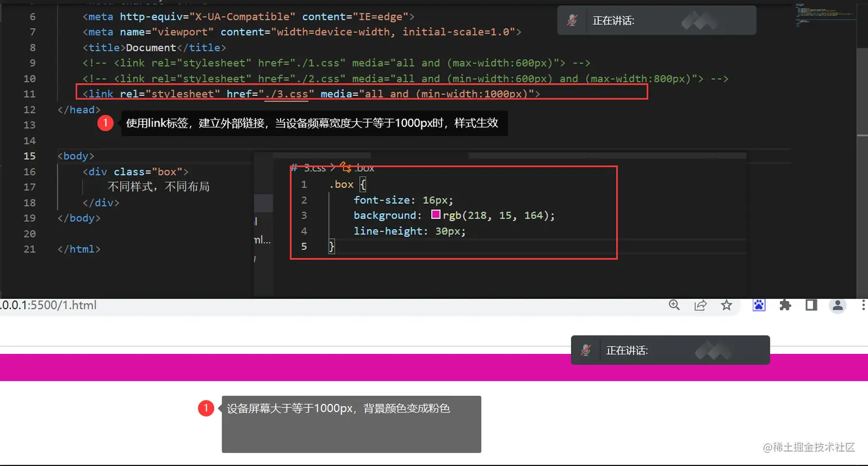Click the text "不同样式，不同布局" on line 17
This screenshot has width=868, height=466.
[x=159, y=187]
